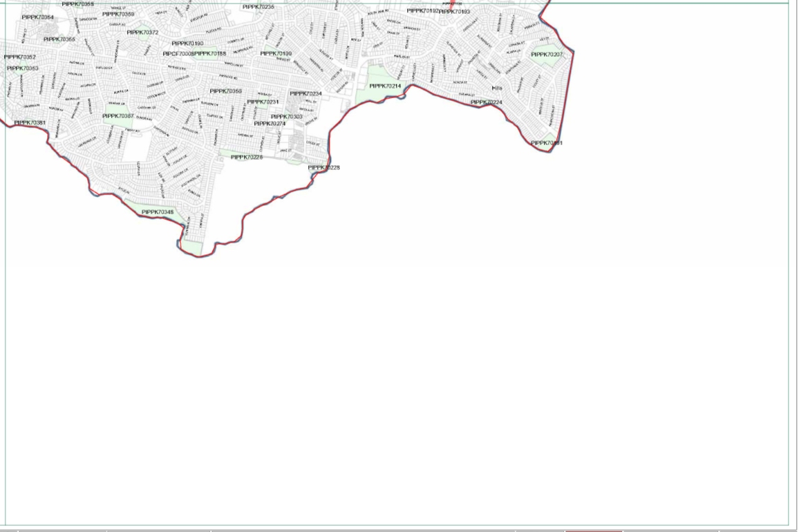Pick the PIPPK70199 map label
Image resolution: width=799 pixels, height=532 pixels.
tap(276, 53)
